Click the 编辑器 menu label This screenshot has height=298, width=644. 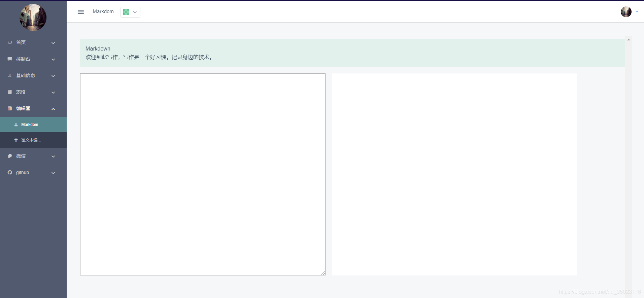pyautogui.click(x=23, y=108)
